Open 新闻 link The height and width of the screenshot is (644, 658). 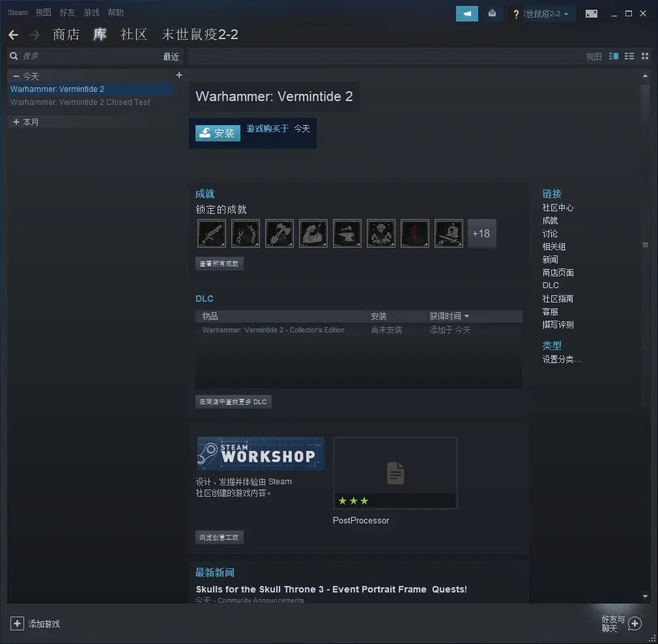point(550,259)
